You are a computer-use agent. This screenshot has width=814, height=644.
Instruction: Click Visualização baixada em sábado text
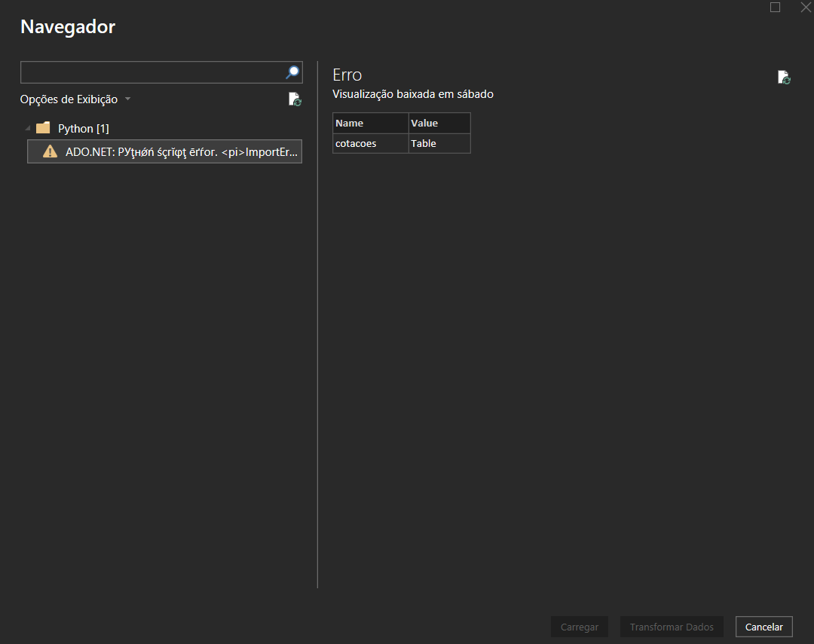coord(413,94)
